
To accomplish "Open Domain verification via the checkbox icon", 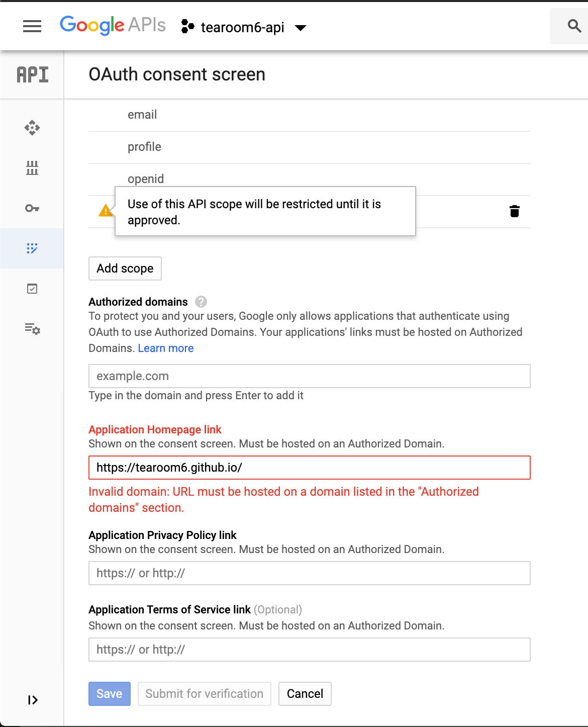I will tap(32, 288).
